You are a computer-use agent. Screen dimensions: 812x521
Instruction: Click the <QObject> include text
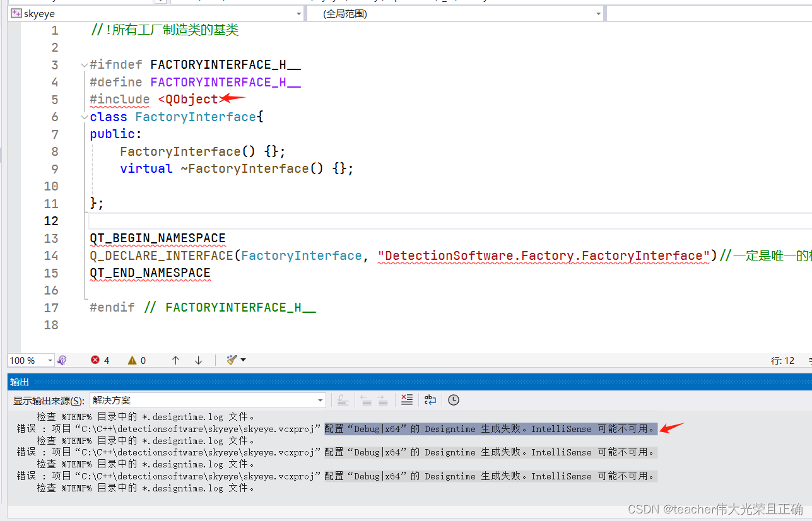point(191,99)
